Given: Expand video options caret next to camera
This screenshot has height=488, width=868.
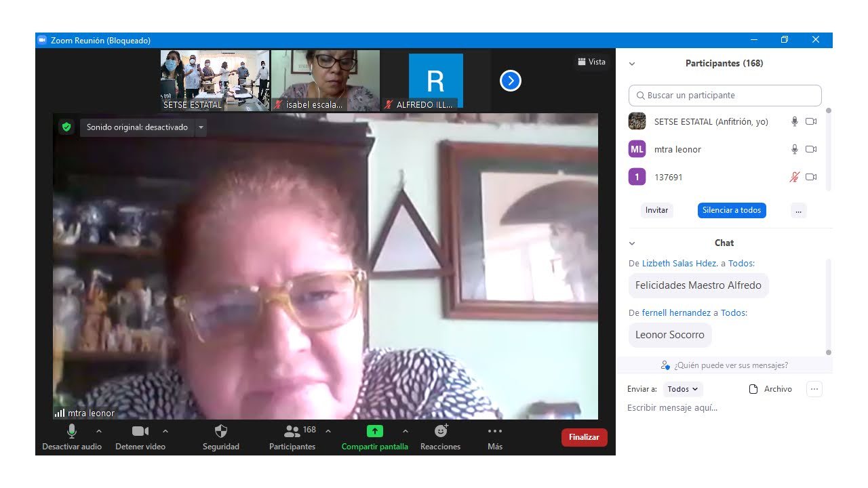Looking at the screenshot, I should (165, 431).
